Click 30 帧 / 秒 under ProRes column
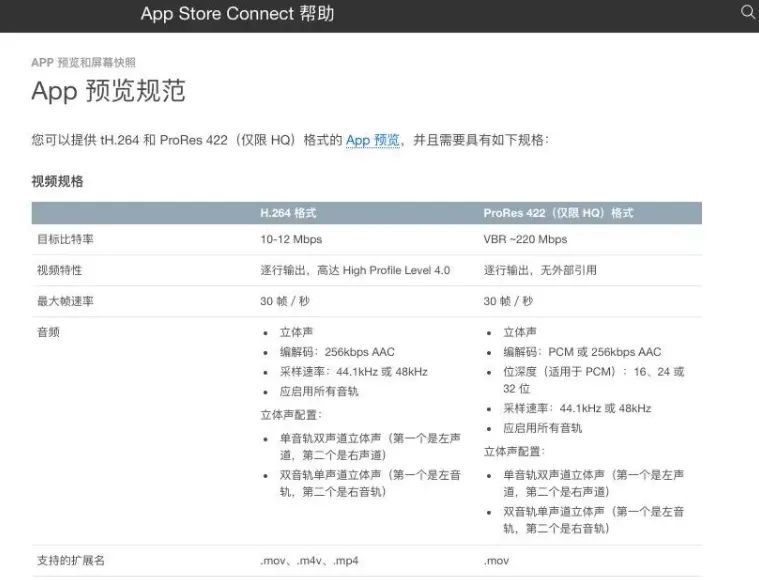 pyautogui.click(x=508, y=301)
